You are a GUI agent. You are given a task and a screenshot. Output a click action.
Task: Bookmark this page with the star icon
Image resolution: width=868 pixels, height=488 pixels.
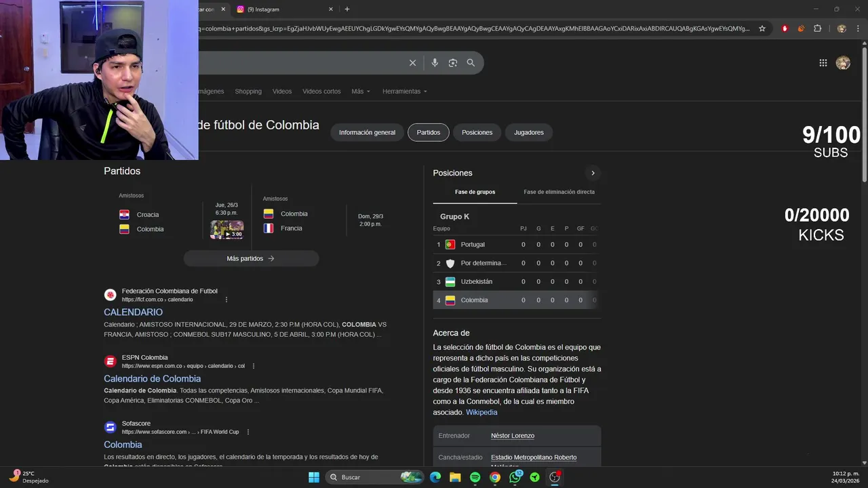tap(762, 28)
